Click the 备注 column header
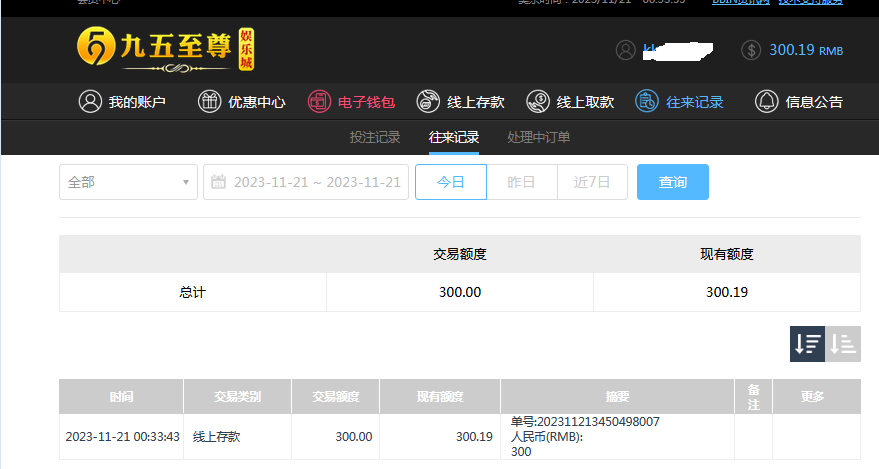 coord(753,396)
